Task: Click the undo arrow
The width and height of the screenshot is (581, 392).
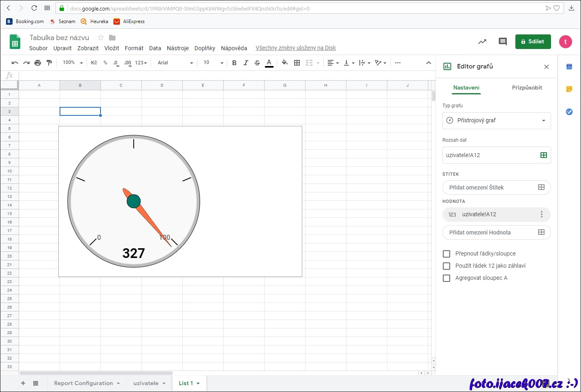Action: [15, 63]
